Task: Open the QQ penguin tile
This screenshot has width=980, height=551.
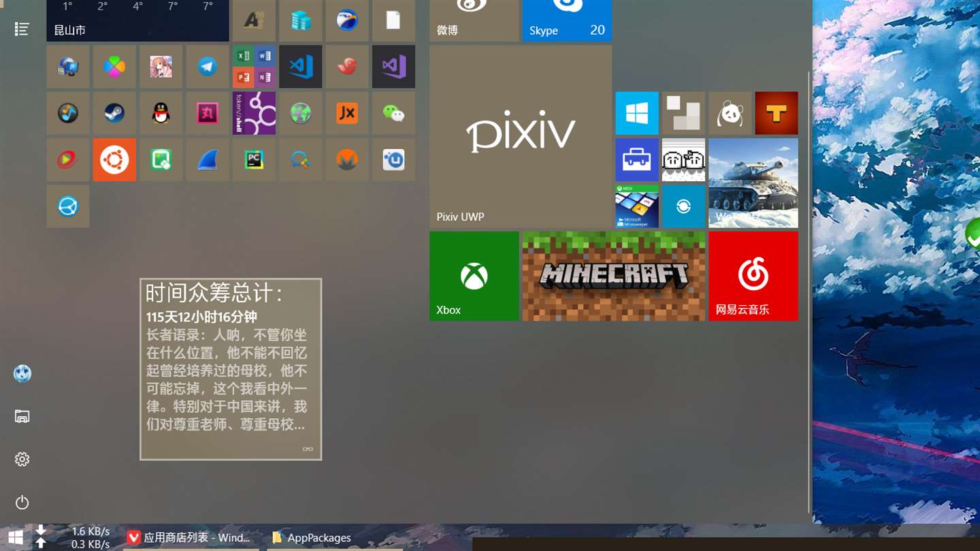Action: pos(161,113)
